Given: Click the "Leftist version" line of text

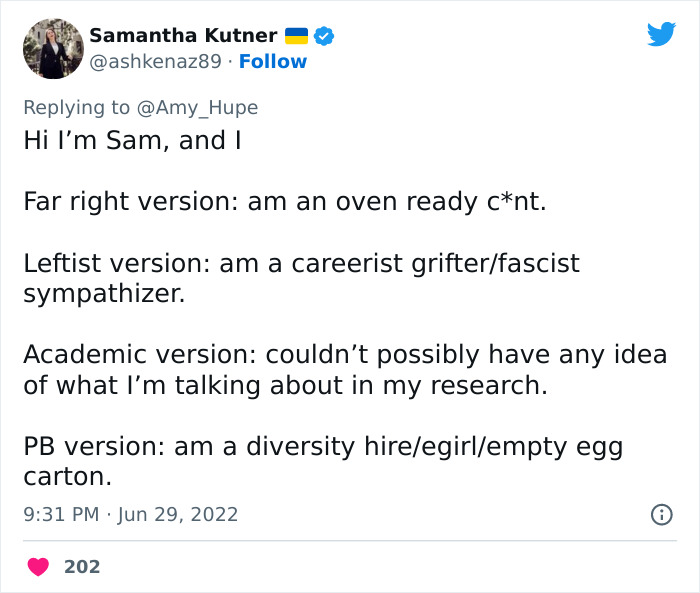Looking at the screenshot, I should pyautogui.click(x=300, y=264).
